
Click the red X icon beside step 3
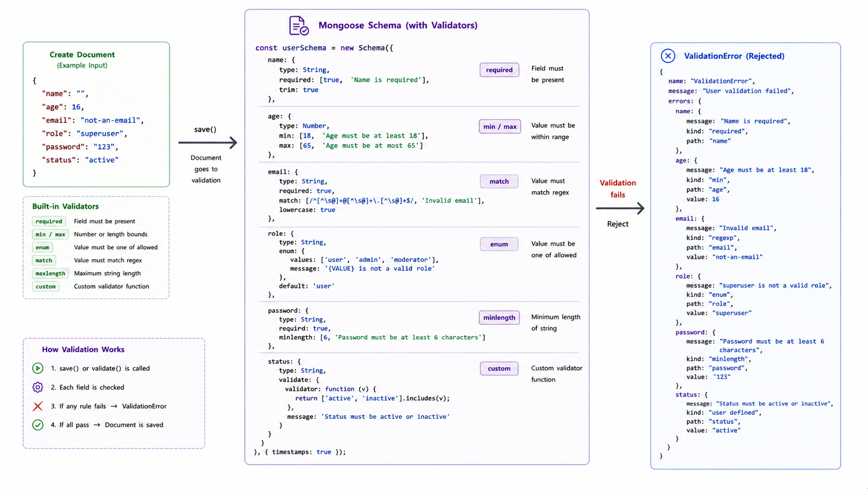click(38, 406)
